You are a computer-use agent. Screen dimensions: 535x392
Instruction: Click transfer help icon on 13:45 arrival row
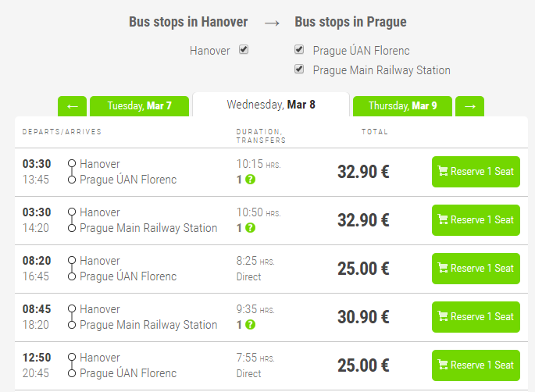[250, 180]
